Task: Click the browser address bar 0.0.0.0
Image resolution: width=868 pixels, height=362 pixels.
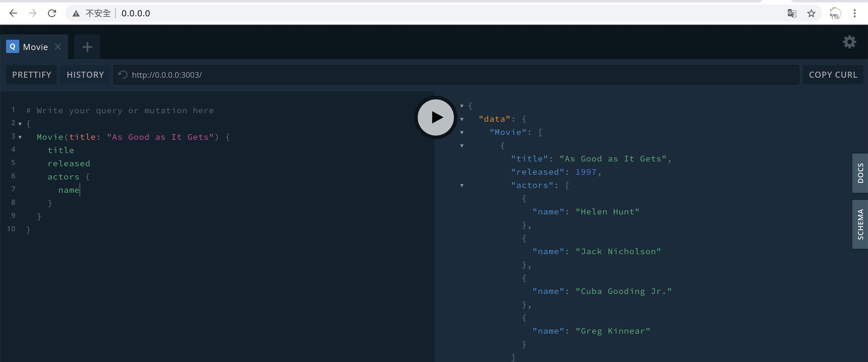Action: 136,13
